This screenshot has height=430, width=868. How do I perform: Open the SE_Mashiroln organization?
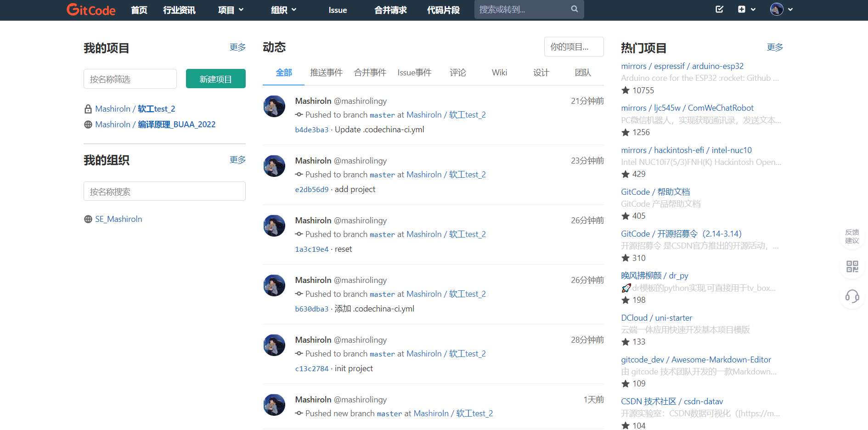tap(118, 219)
